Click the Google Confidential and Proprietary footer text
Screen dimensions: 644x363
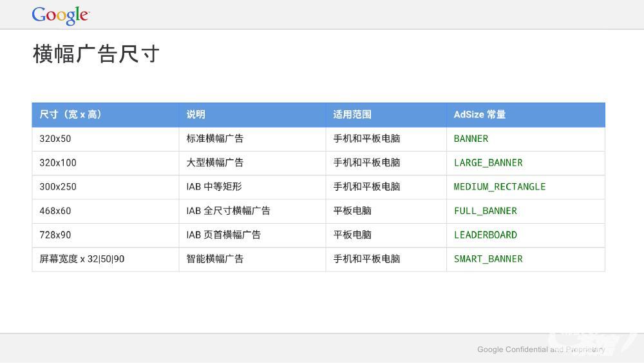pos(541,349)
